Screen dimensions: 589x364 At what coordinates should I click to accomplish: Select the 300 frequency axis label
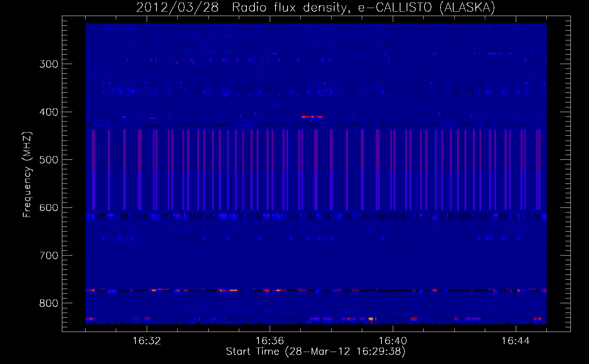point(49,64)
